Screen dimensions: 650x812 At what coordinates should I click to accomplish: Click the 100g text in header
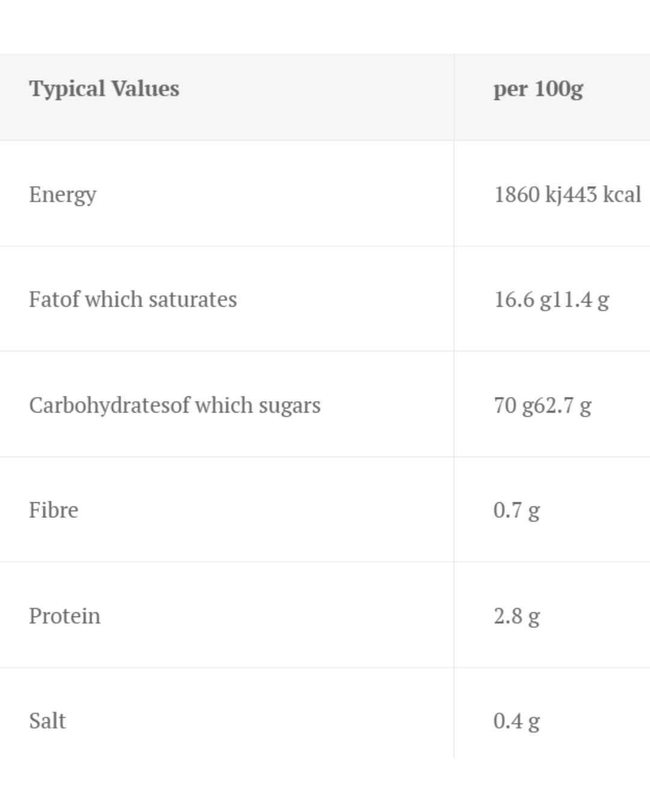tap(559, 89)
